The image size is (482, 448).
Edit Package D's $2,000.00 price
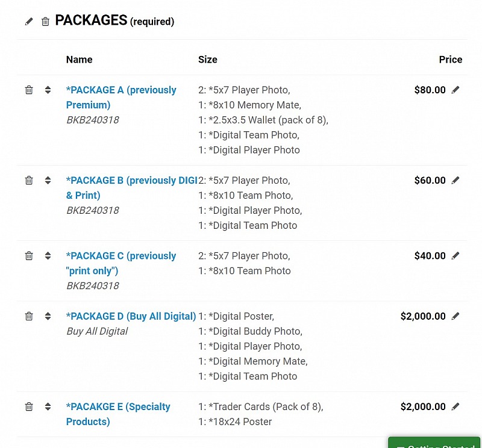click(455, 316)
